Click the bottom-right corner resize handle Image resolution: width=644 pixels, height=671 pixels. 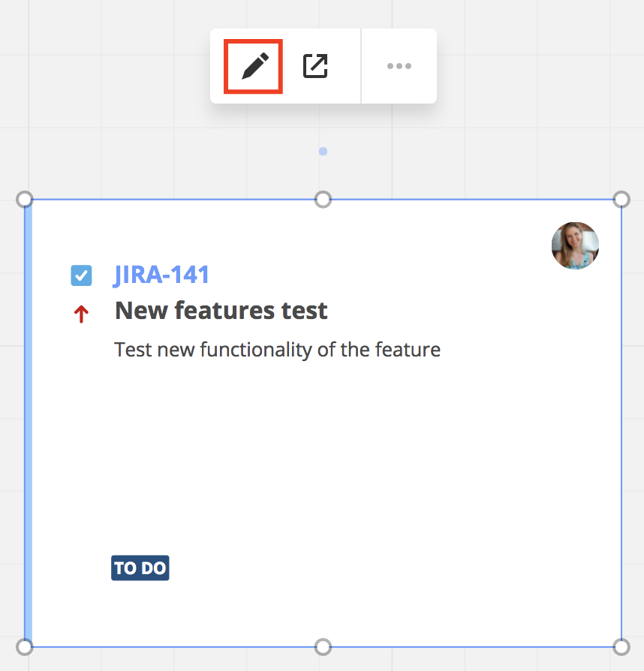point(621,646)
